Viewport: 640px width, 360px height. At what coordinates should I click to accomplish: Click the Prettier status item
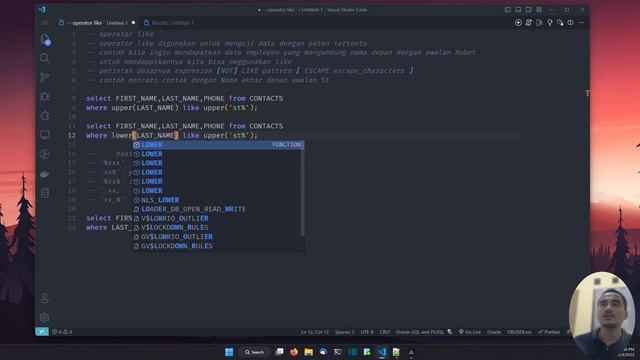point(549,332)
